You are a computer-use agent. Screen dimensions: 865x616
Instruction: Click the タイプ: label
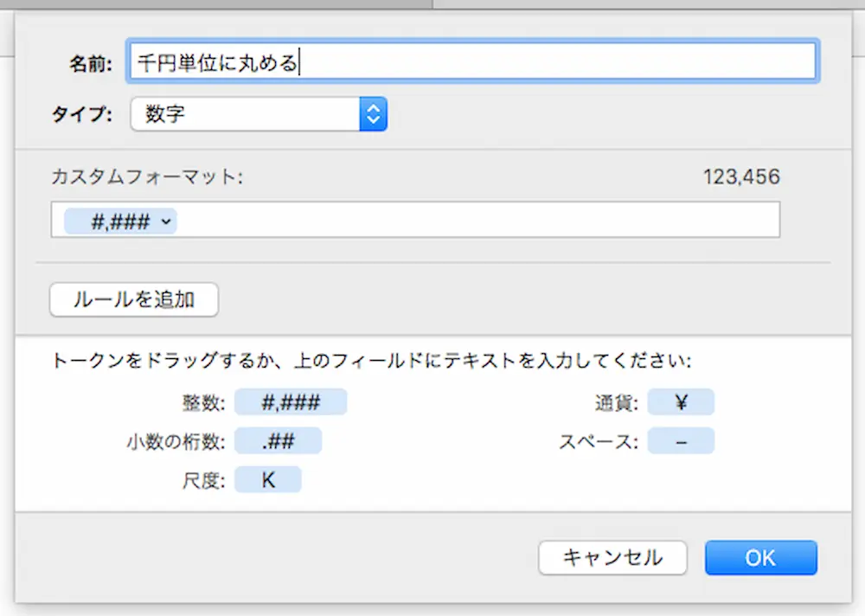(82, 114)
